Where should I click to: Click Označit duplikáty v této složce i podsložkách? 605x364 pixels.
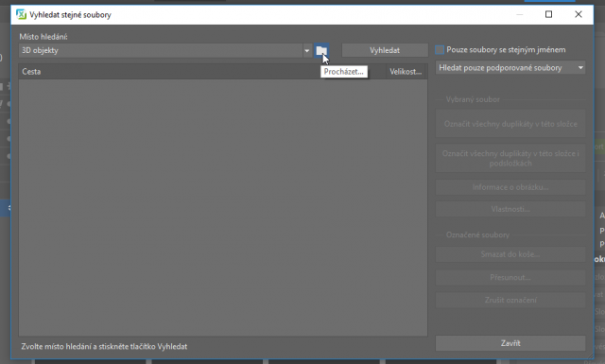click(510, 158)
